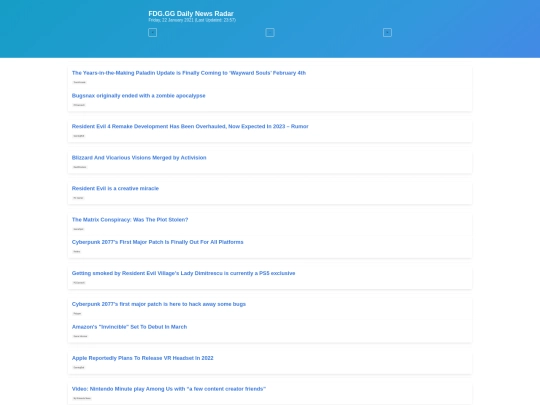Read 'Blizzard And Vicarious Visions Merged by Activision'
This screenshot has height=405, width=540.
[139, 158]
